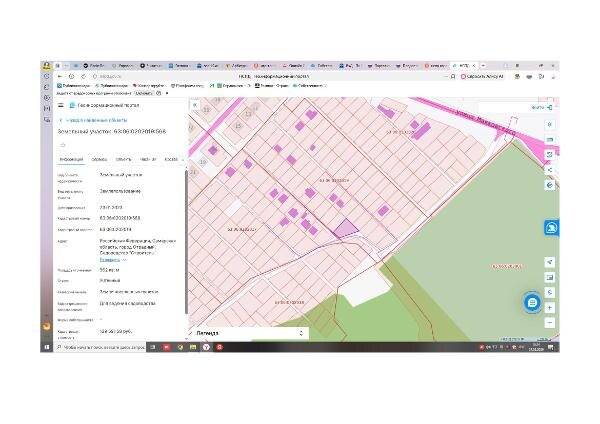Viewport: 600px width, 424px height.
Task: Open the second tab after Информация
Action: 99,159
